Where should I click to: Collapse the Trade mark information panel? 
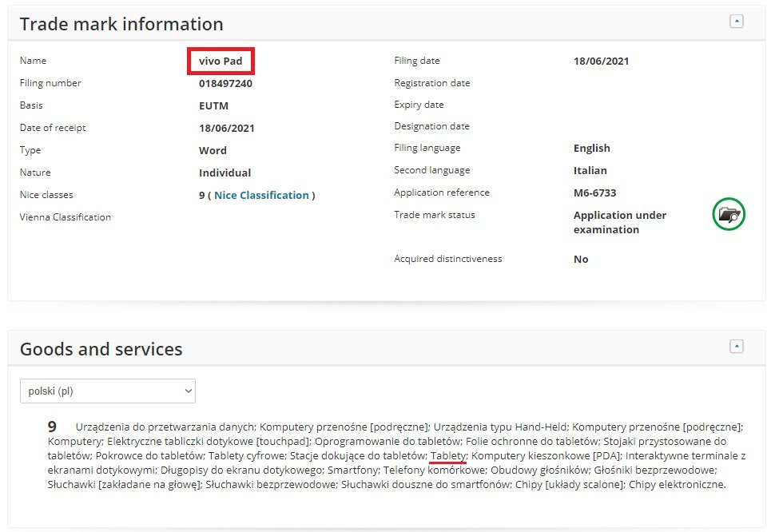point(737,22)
